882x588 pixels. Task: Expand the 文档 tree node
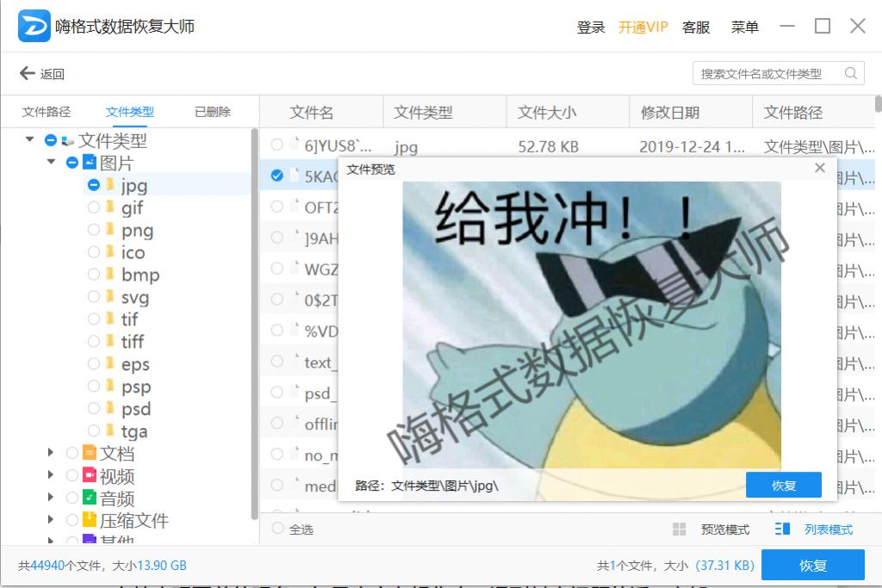coord(51,452)
